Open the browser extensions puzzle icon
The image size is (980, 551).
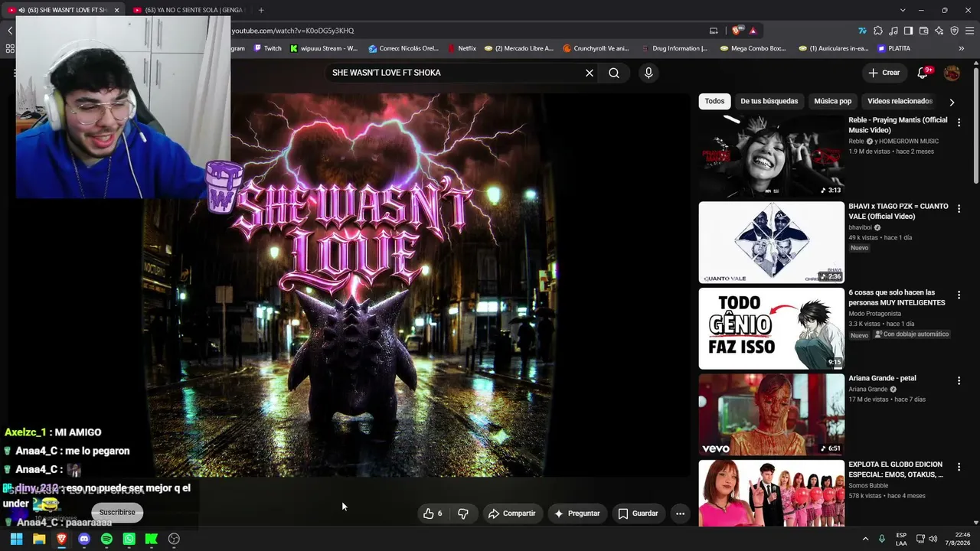click(x=878, y=31)
